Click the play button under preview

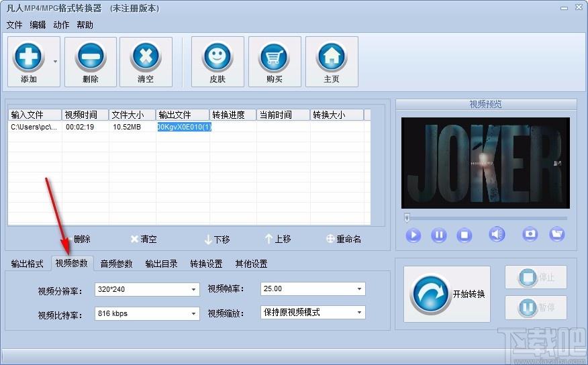point(413,236)
